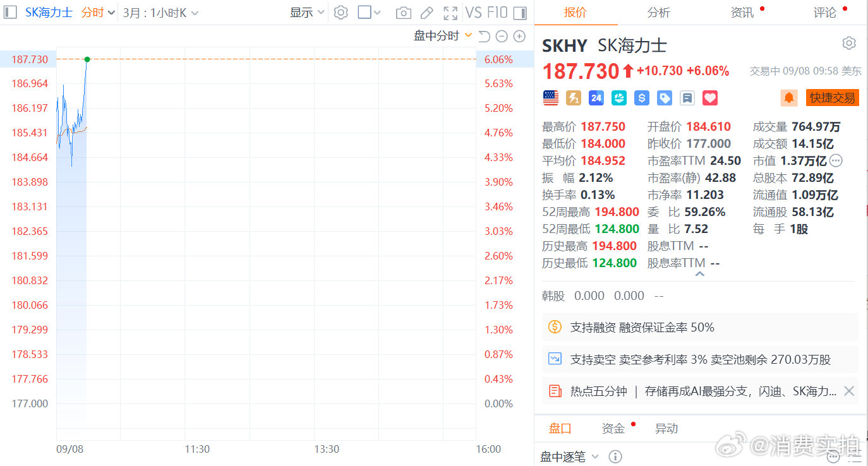
Task: Click the 快捷交易 quick trade button
Action: click(x=833, y=98)
